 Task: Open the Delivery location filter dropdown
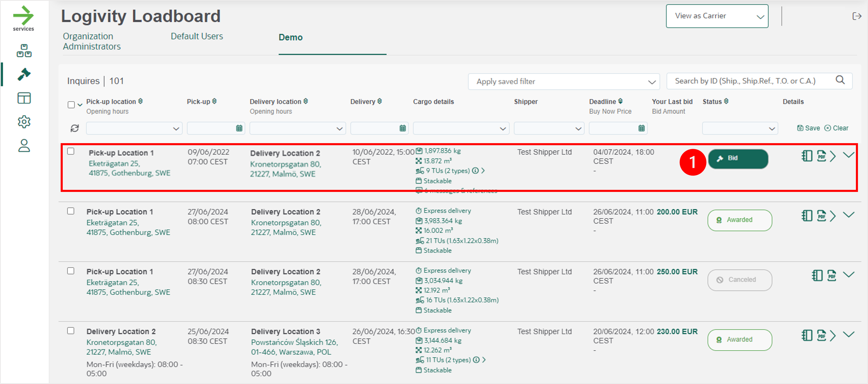[297, 128]
